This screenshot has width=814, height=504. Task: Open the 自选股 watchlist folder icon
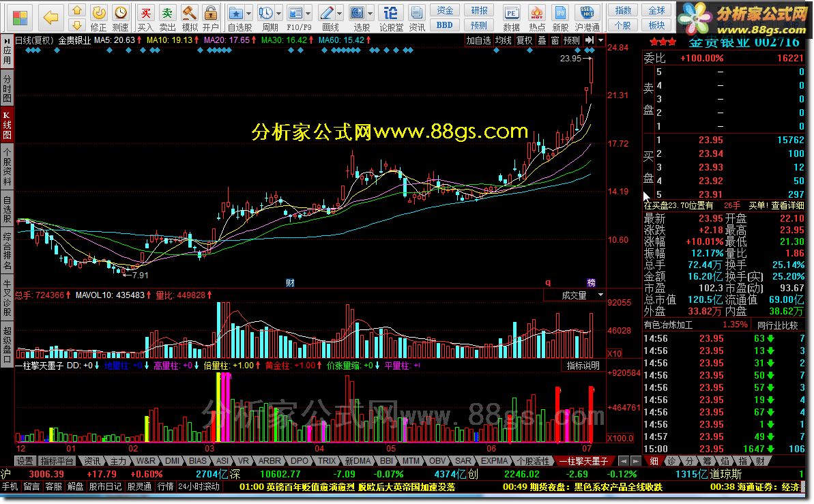point(236,13)
